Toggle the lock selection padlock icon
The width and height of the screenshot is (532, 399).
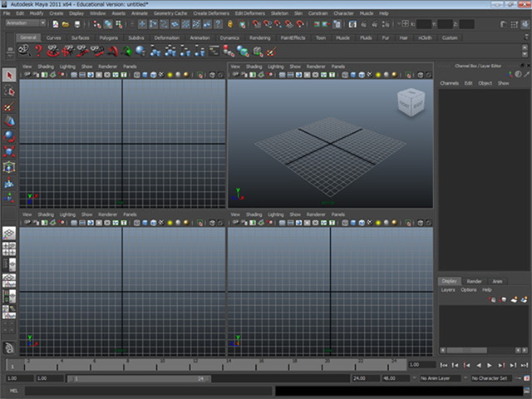click(230, 24)
